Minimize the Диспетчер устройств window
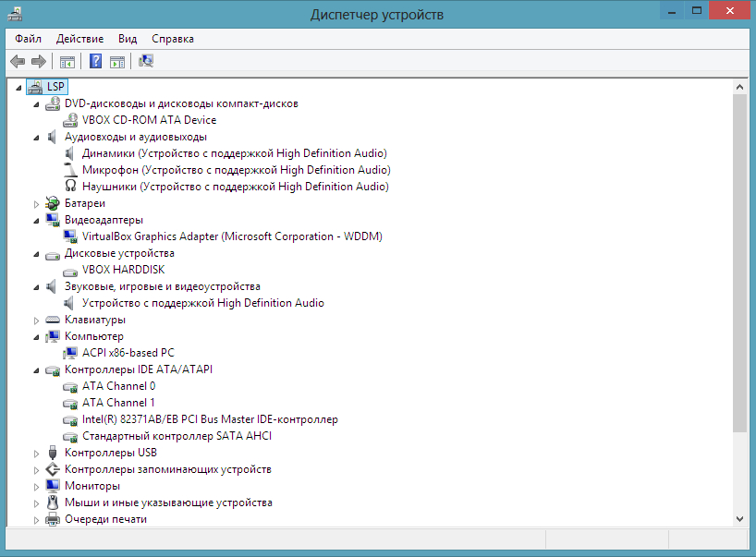 [672, 11]
